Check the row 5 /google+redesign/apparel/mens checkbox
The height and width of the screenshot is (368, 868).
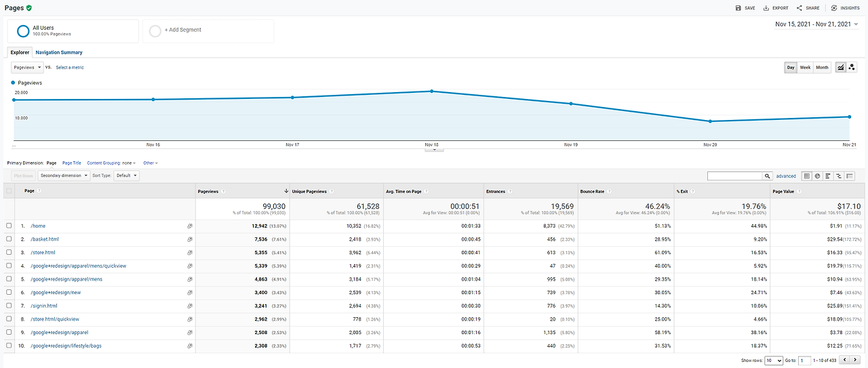click(9, 279)
